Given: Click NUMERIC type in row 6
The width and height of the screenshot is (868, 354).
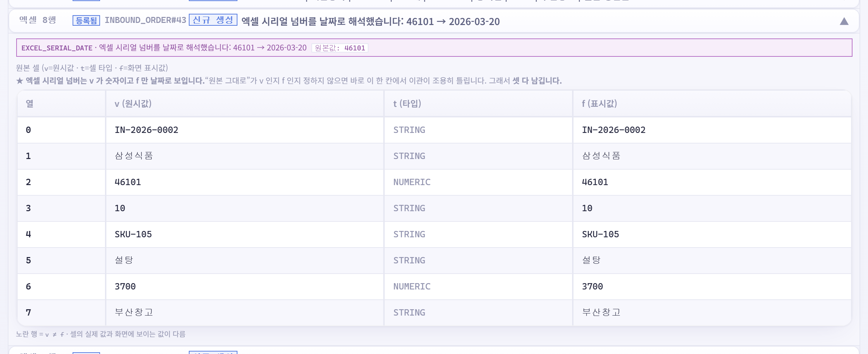Looking at the screenshot, I should (412, 286).
